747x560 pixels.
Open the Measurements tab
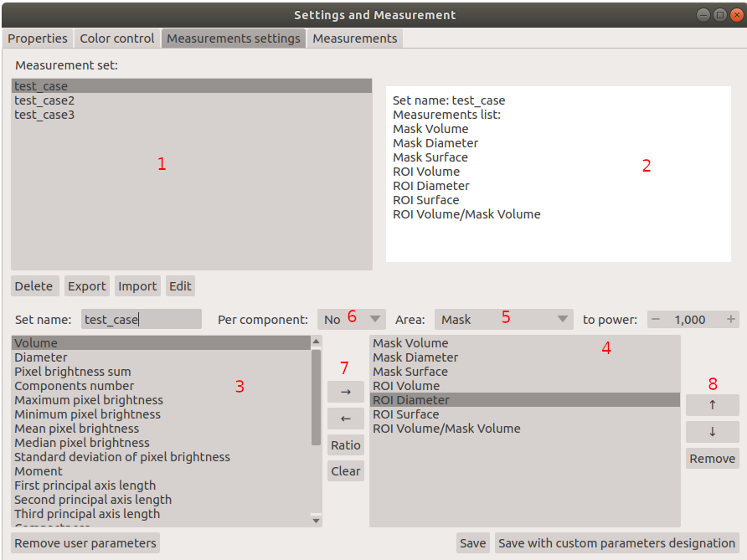pyautogui.click(x=355, y=39)
